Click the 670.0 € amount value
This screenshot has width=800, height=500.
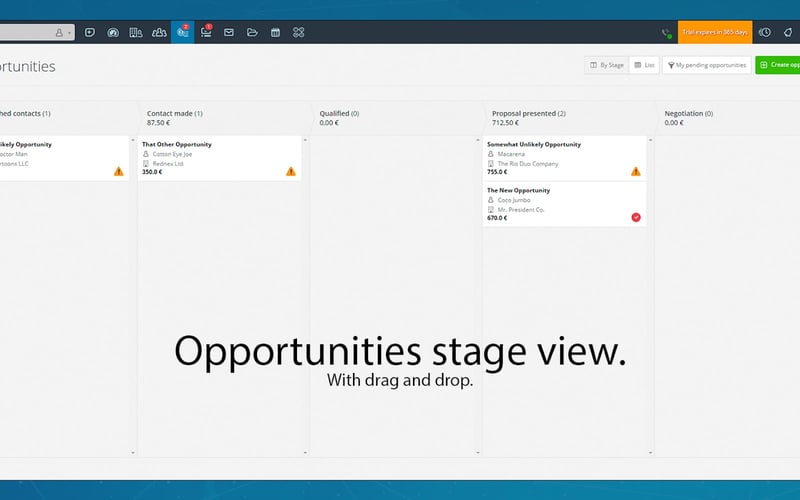point(497,218)
